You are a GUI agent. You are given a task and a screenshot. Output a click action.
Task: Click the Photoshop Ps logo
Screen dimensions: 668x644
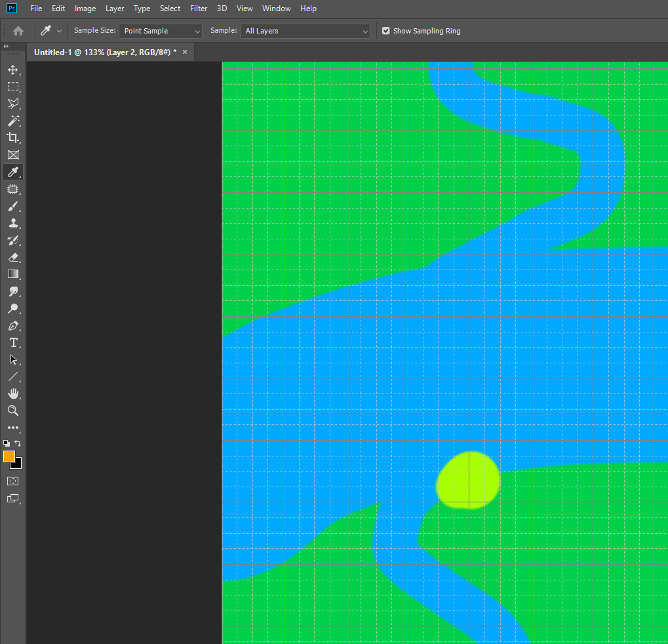12,8
